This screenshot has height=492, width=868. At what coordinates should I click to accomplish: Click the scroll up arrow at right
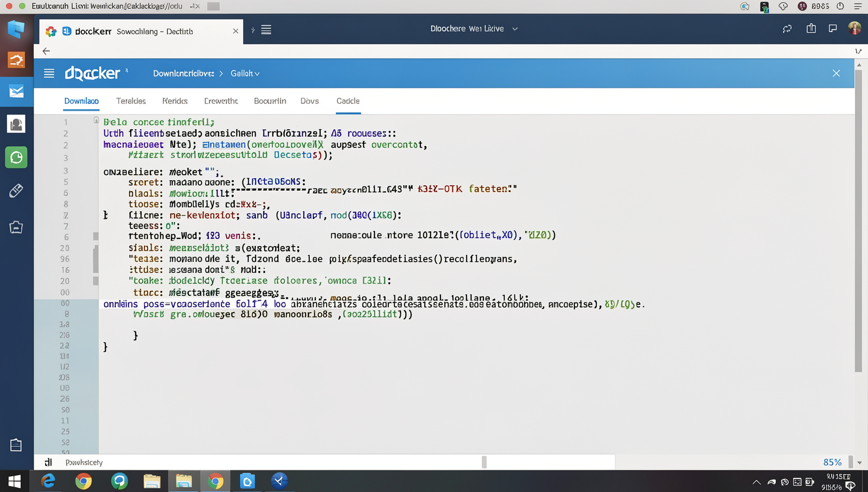pos(858,65)
